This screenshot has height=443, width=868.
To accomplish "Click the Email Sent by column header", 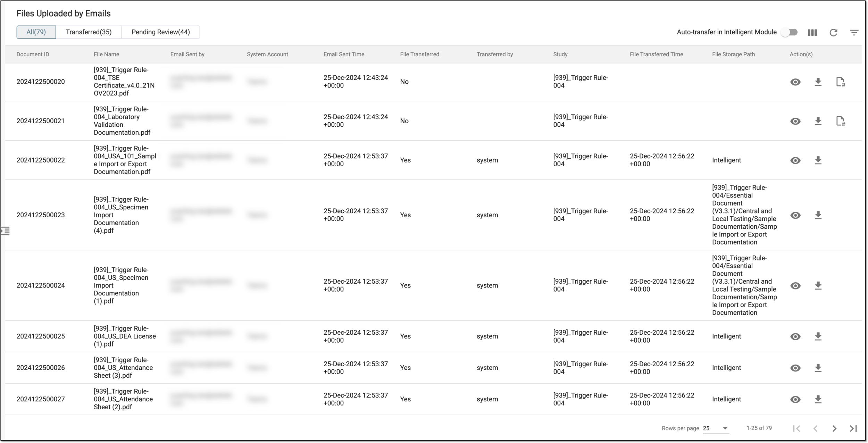I will tap(187, 55).
